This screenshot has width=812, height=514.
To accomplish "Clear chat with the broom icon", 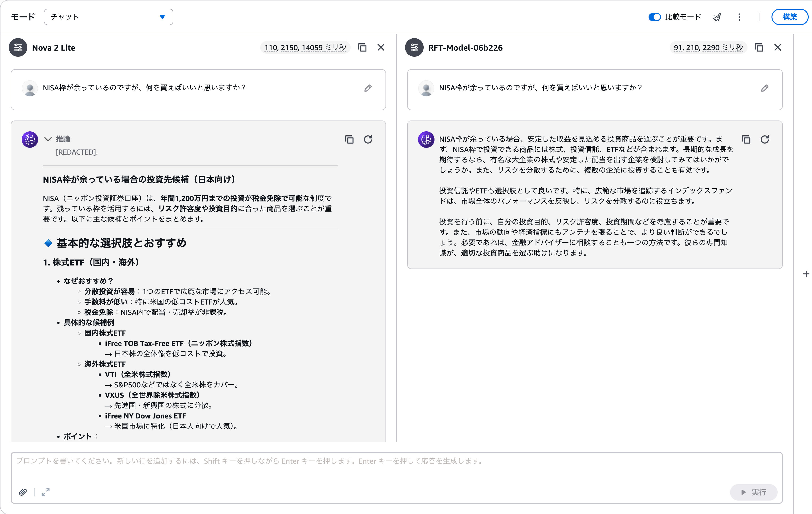I will (x=717, y=17).
